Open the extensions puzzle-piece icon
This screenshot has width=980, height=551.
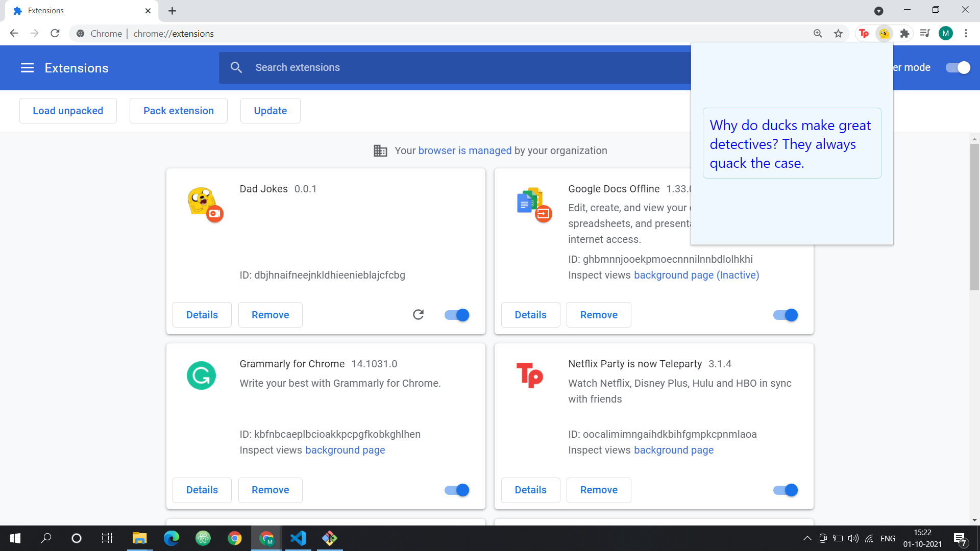click(904, 33)
